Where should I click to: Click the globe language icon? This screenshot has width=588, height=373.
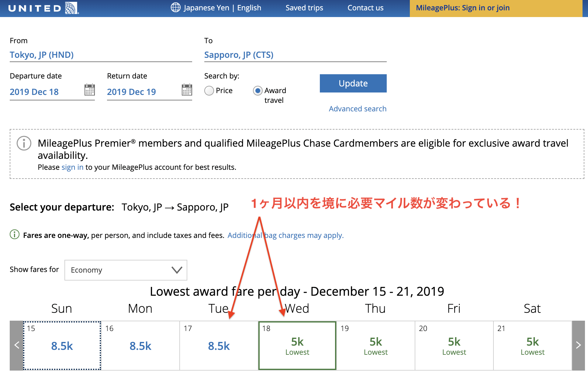click(175, 7)
